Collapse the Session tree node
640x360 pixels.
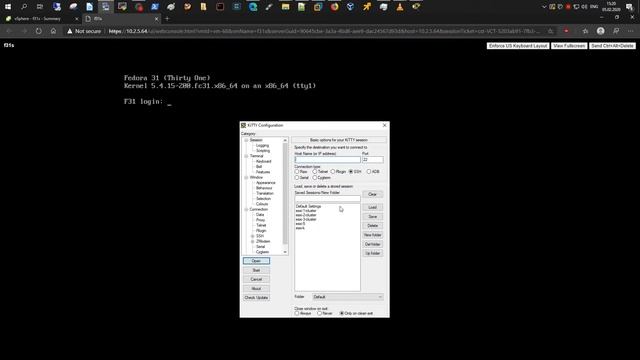246,140
